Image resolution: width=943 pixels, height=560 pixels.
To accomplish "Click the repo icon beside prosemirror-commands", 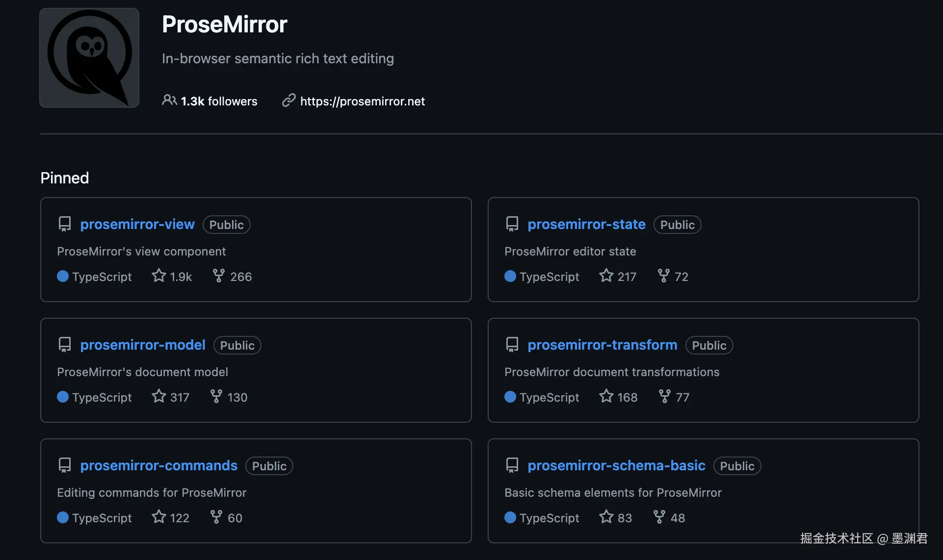I will point(65,465).
